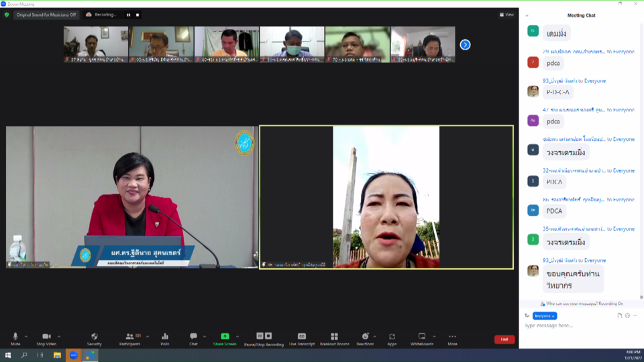Viewport: 644px width, 362px height.
Task: Stop the recording in bottom toolbar
Action: (268, 336)
